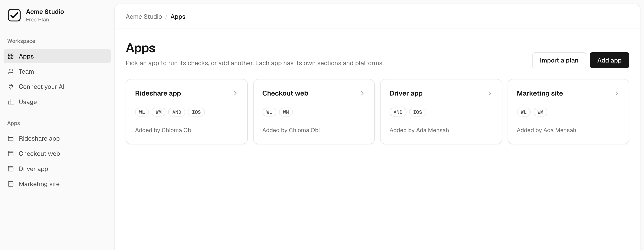The width and height of the screenshot is (644, 250).
Task: Click the Driver app card title
Action: click(406, 93)
